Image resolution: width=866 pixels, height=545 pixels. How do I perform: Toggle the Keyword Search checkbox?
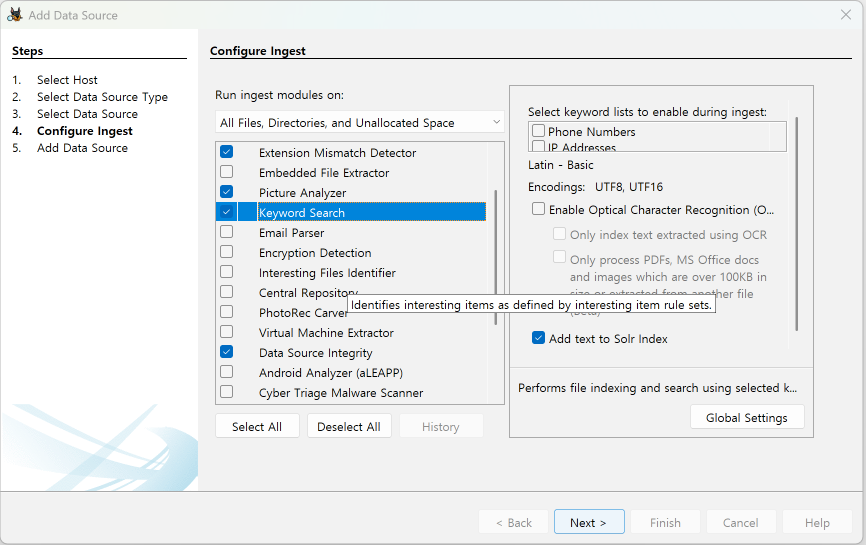[226, 211]
